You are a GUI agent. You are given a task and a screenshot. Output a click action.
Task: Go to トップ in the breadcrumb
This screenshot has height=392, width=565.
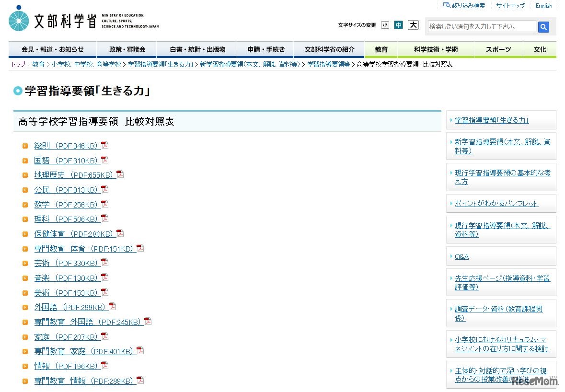tap(18, 64)
